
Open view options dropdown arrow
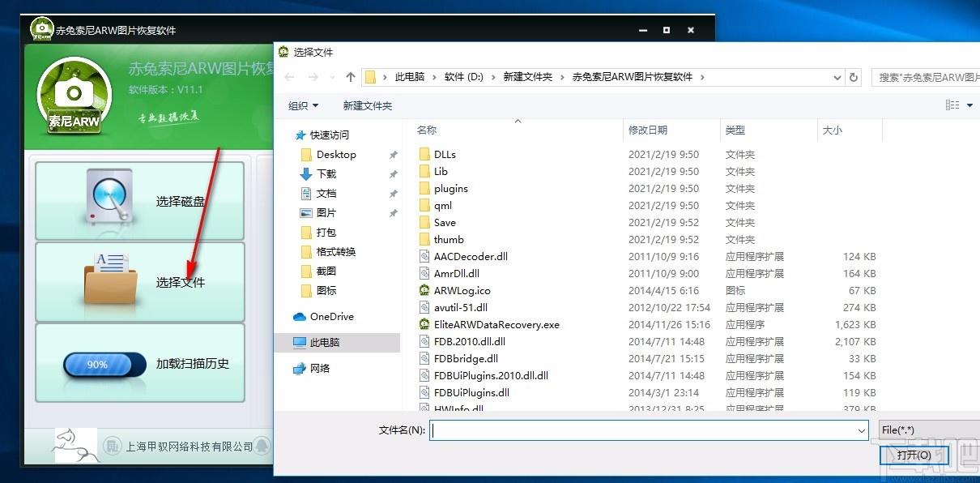click(970, 105)
